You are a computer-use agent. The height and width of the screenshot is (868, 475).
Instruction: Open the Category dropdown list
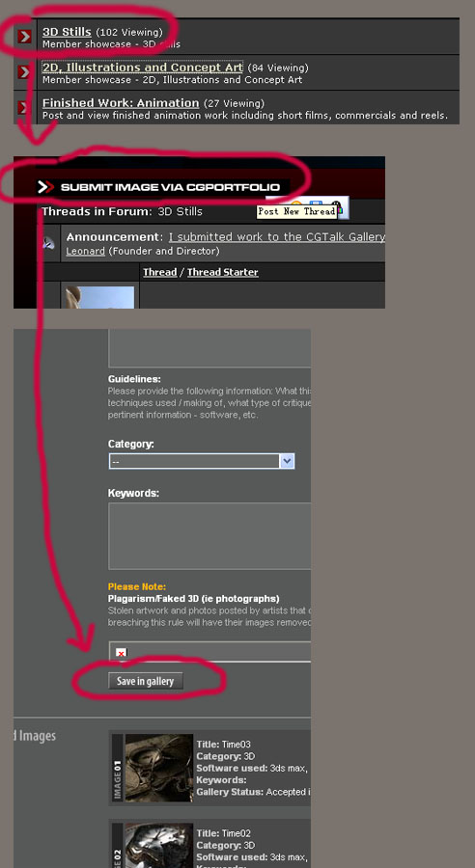tap(202, 461)
